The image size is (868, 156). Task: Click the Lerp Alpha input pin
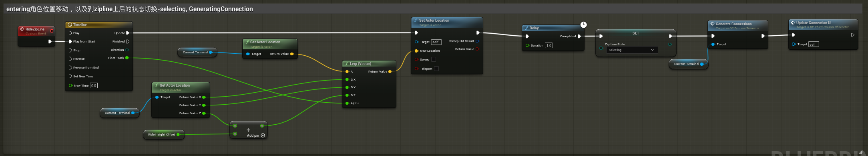point(347,103)
